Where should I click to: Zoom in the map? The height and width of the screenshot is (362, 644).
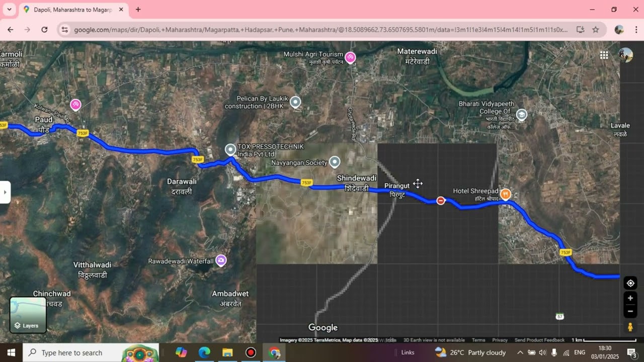(x=630, y=298)
